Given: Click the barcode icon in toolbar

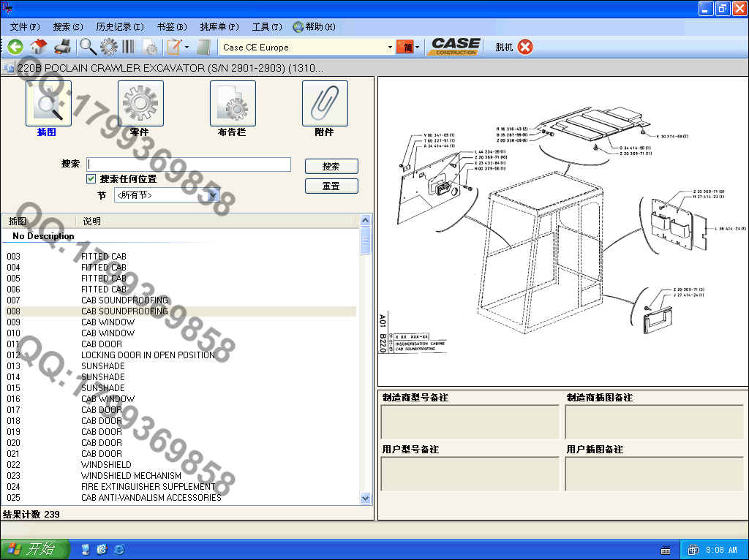Looking at the screenshot, I should tap(129, 47).
